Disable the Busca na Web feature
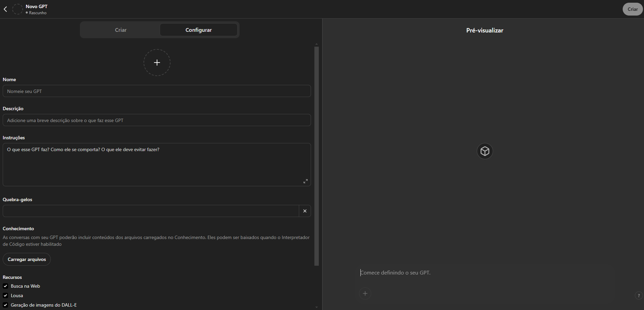The height and width of the screenshot is (310, 644). (5, 286)
